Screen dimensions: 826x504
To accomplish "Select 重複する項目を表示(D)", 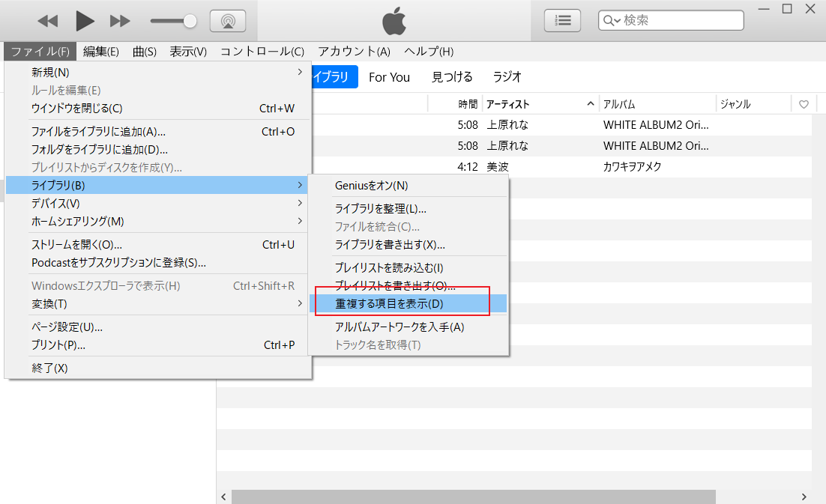I will (x=409, y=303).
